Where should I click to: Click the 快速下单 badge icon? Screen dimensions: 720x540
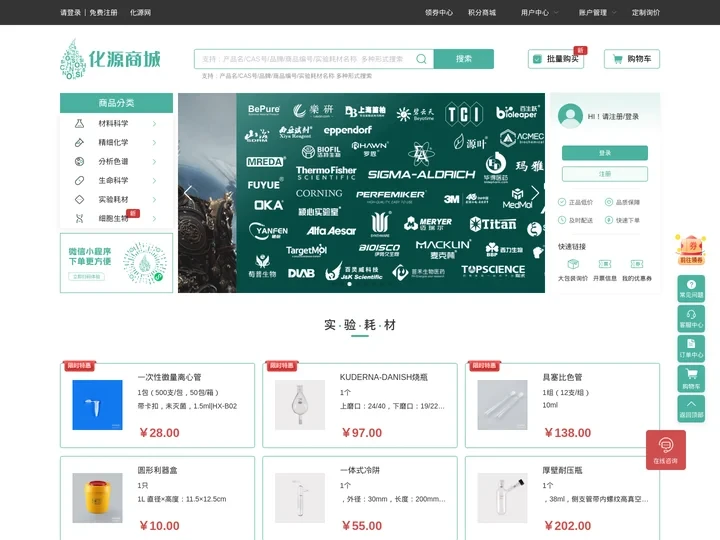[x=608, y=220]
